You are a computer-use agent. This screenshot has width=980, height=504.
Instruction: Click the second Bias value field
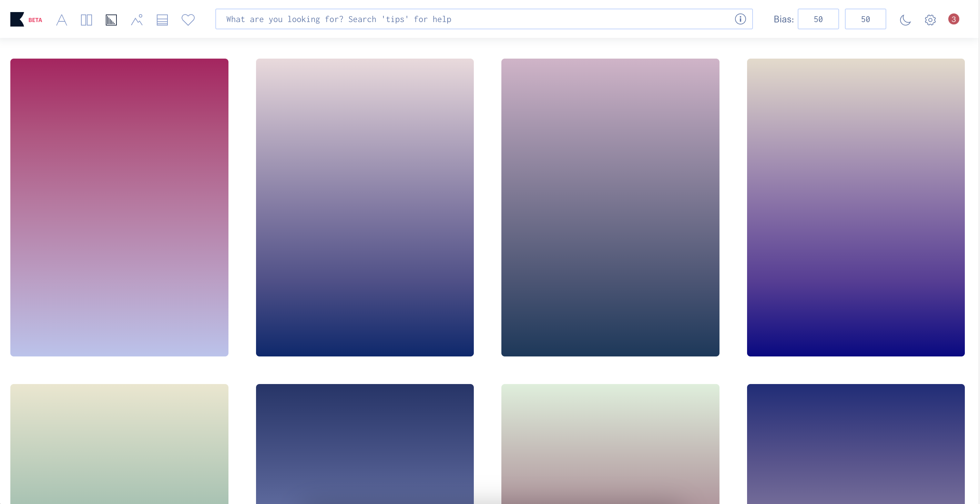click(865, 19)
